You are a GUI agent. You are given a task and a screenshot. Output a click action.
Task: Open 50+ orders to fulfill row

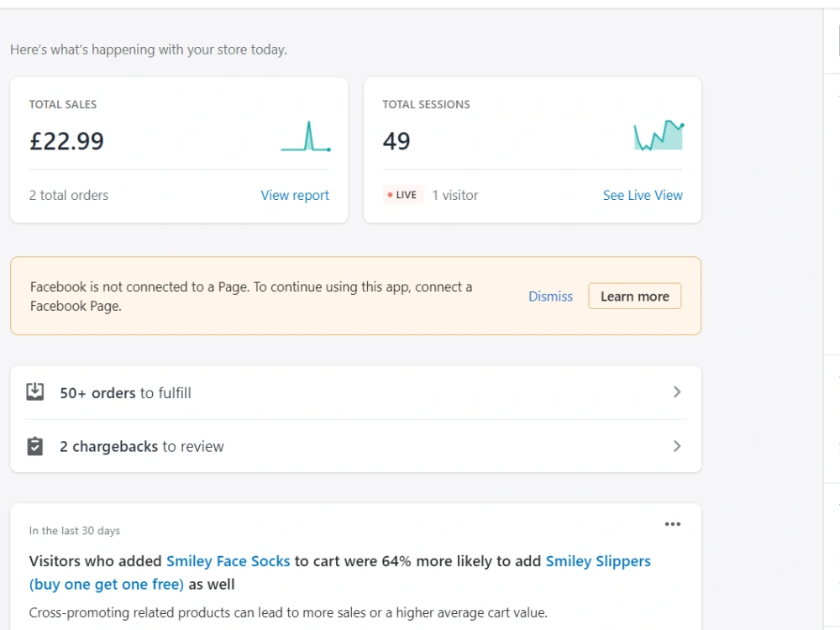point(355,392)
